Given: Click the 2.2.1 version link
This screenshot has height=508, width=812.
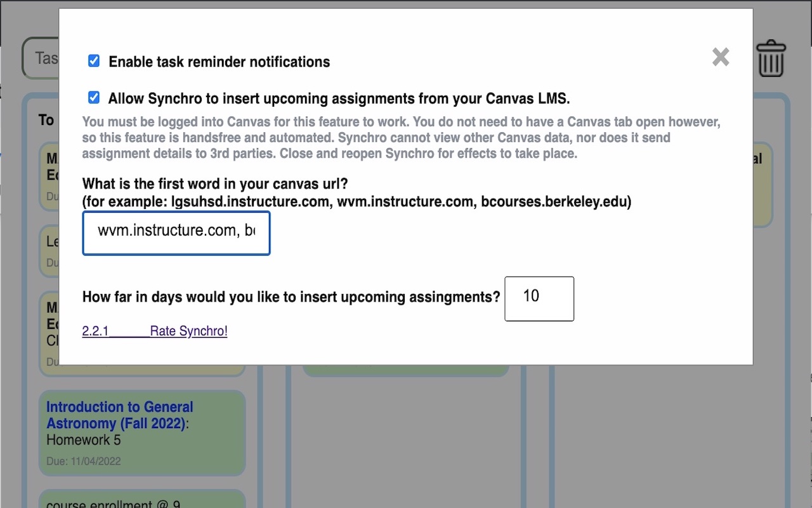Looking at the screenshot, I should tap(95, 331).
